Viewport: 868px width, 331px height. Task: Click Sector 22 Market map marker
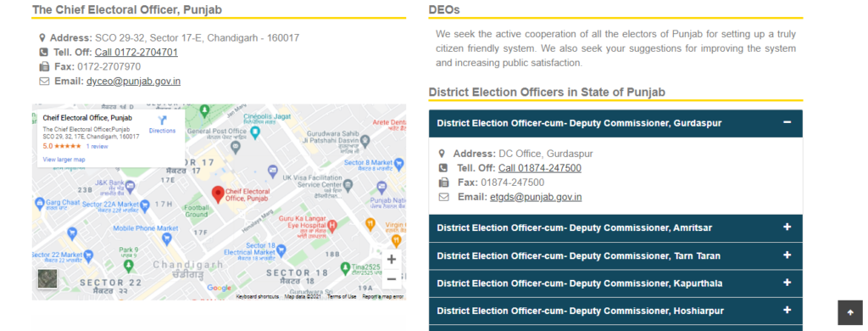pyautogui.click(x=88, y=256)
